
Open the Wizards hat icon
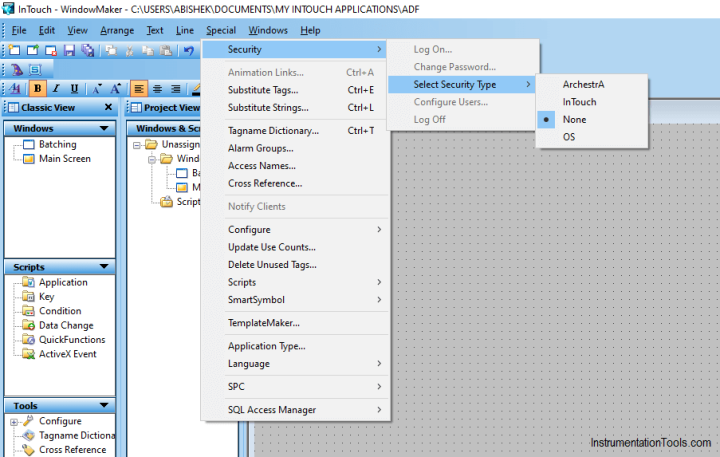17,69
